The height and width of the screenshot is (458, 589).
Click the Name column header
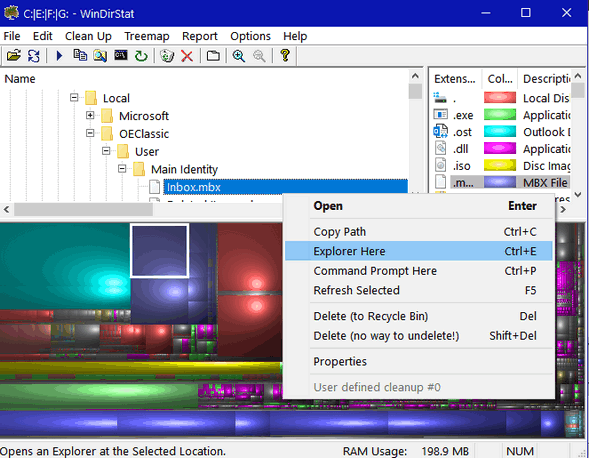tap(205, 79)
